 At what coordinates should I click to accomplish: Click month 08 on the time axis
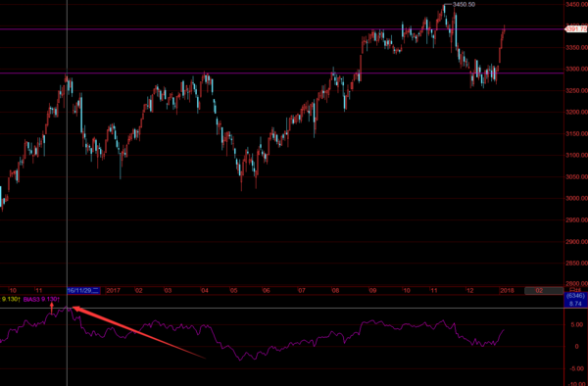(x=335, y=290)
